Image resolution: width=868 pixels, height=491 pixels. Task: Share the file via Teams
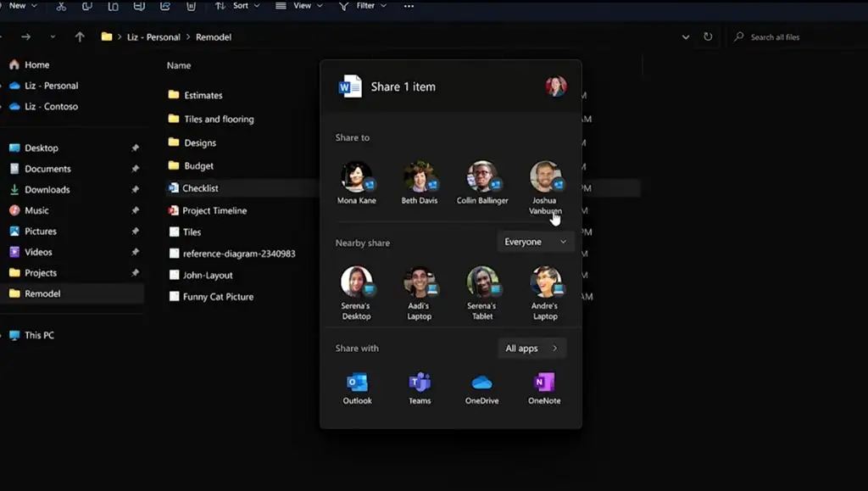420,388
